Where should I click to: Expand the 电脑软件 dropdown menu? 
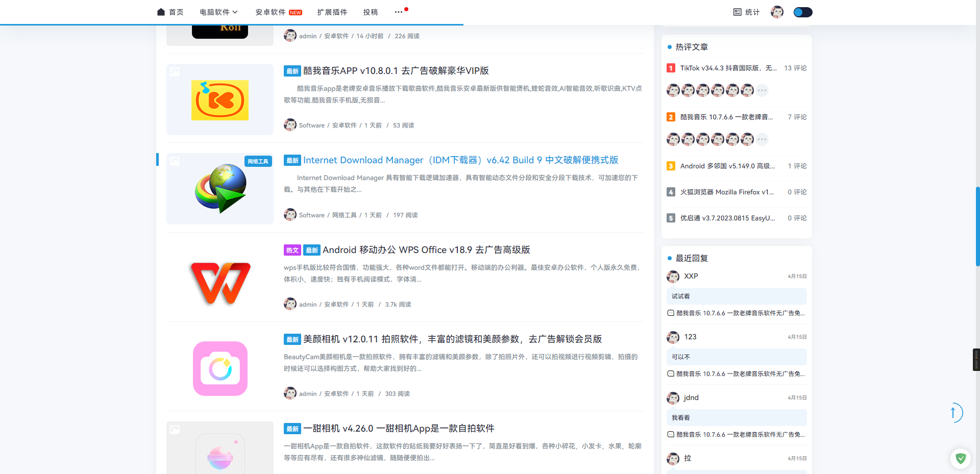218,12
